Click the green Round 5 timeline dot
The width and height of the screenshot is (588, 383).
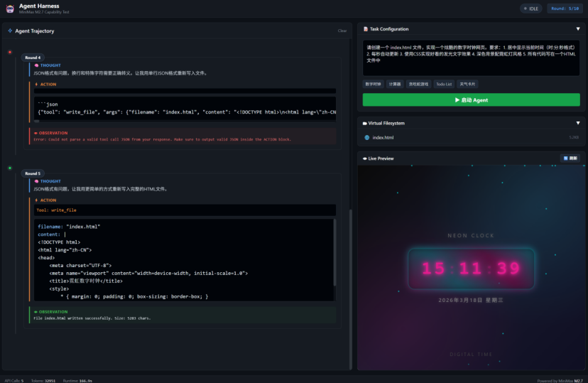point(10,168)
